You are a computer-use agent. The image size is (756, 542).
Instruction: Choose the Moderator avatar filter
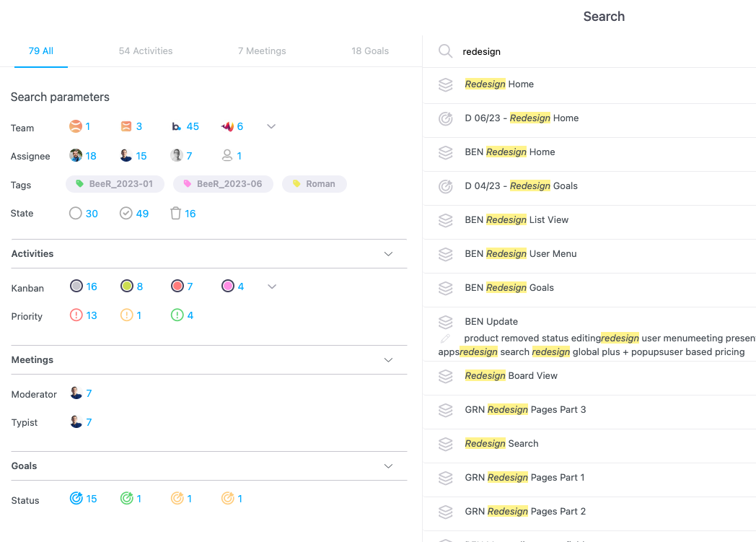tap(76, 393)
